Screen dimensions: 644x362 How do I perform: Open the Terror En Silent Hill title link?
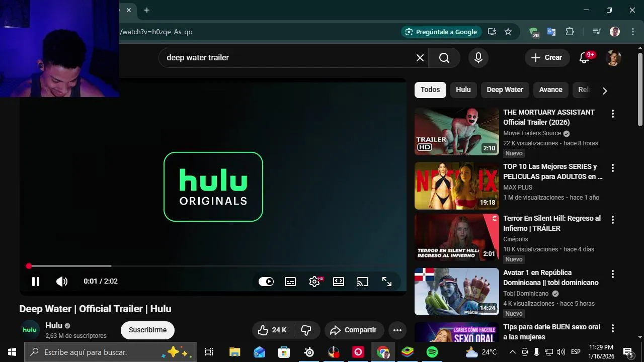click(552, 223)
